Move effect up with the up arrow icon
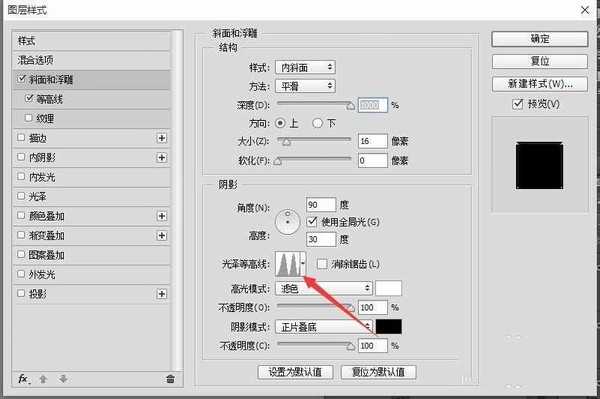 tap(43, 379)
